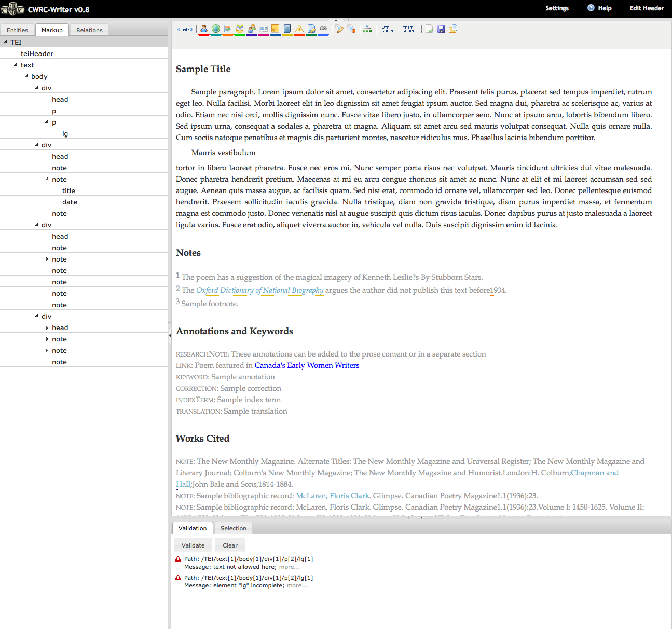Tag a Keyword with document-pencil icon
Image resolution: width=672 pixels, height=629 pixels.
click(311, 29)
